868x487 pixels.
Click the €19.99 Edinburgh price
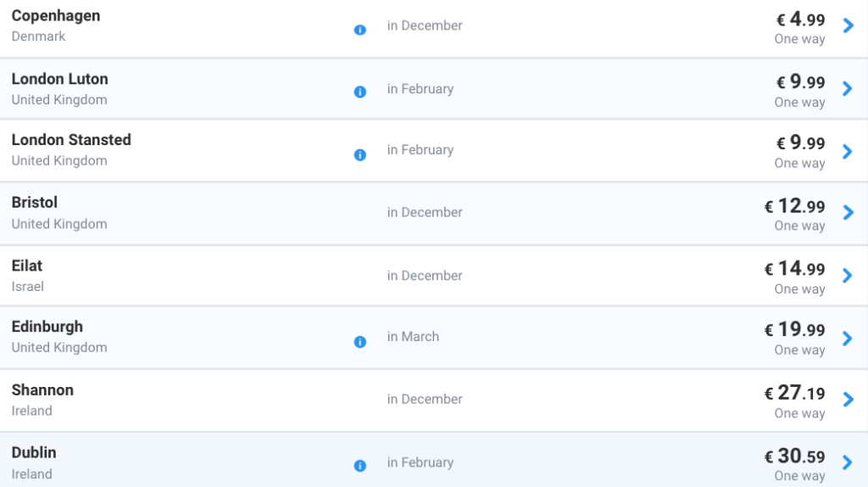(x=794, y=331)
